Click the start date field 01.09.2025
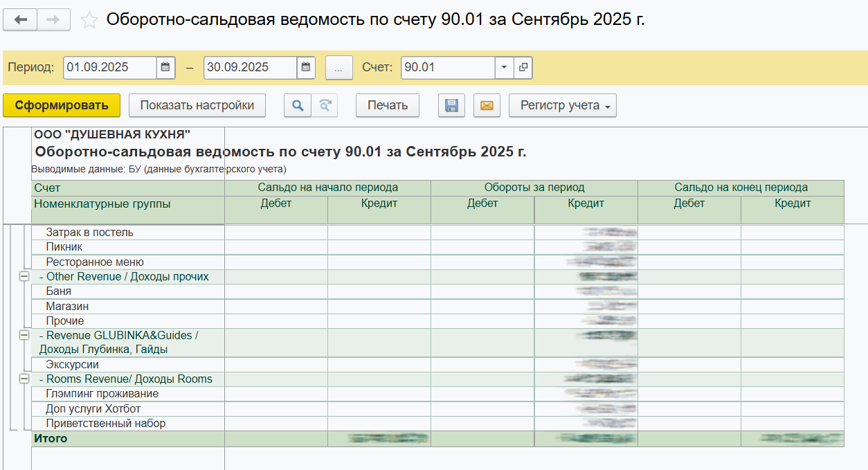This screenshot has width=868, height=470. (111, 67)
